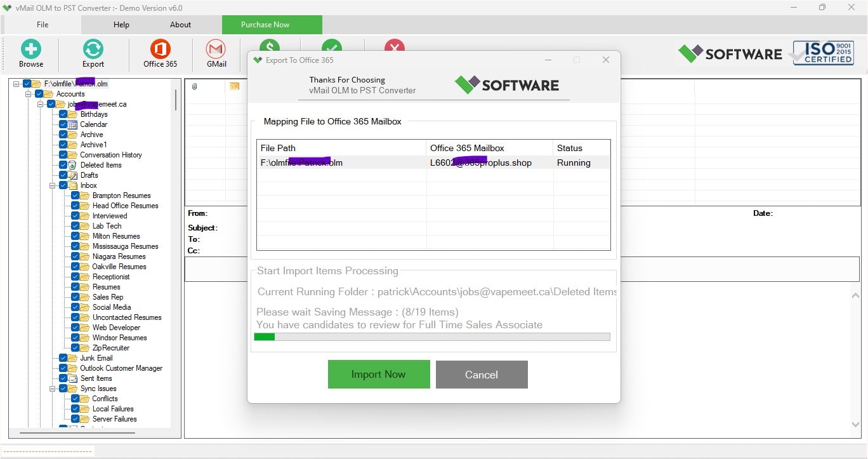Uncheck the Local Failures checkbox
Viewport: 868px width, 459px height.
pos(75,409)
